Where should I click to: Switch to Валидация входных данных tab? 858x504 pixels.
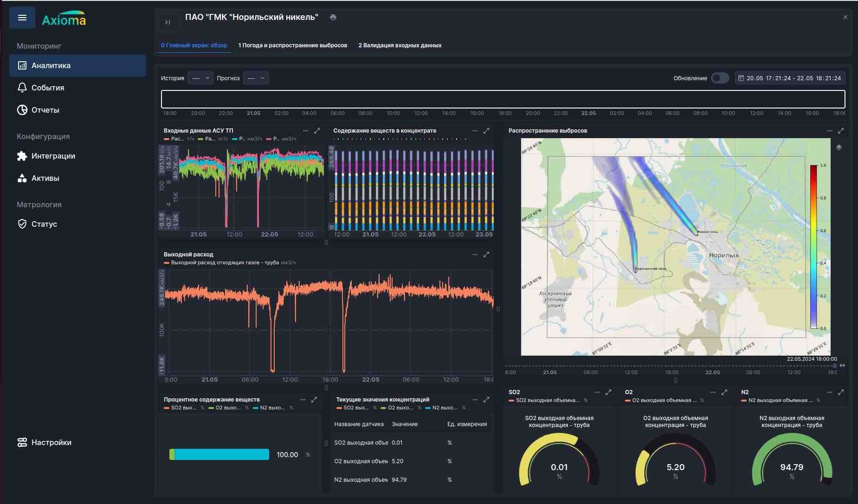[400, 45]
